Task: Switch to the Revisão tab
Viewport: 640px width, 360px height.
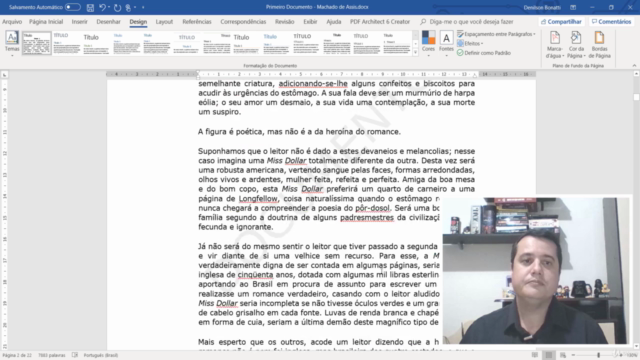Action: coord(284,22)
